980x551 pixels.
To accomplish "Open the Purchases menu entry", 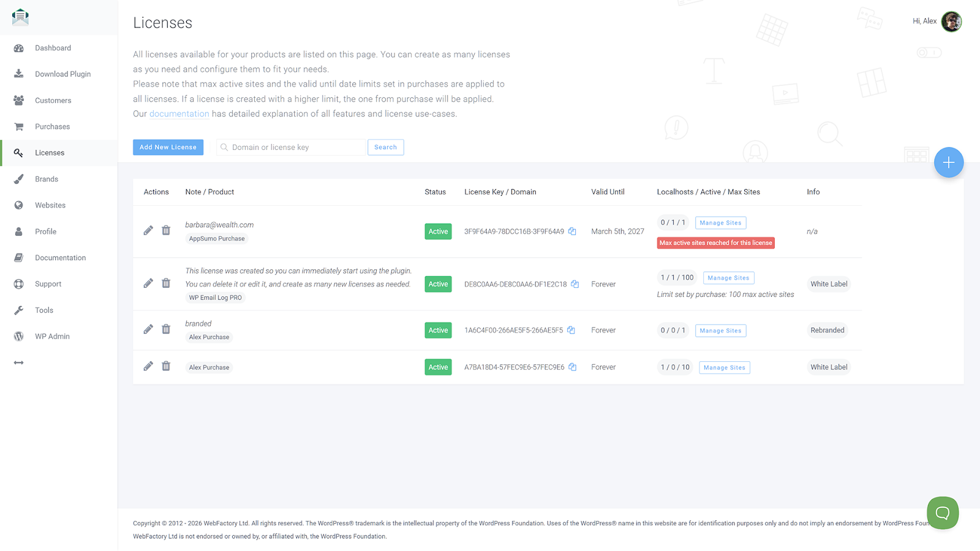I will [x=52, y=126].
